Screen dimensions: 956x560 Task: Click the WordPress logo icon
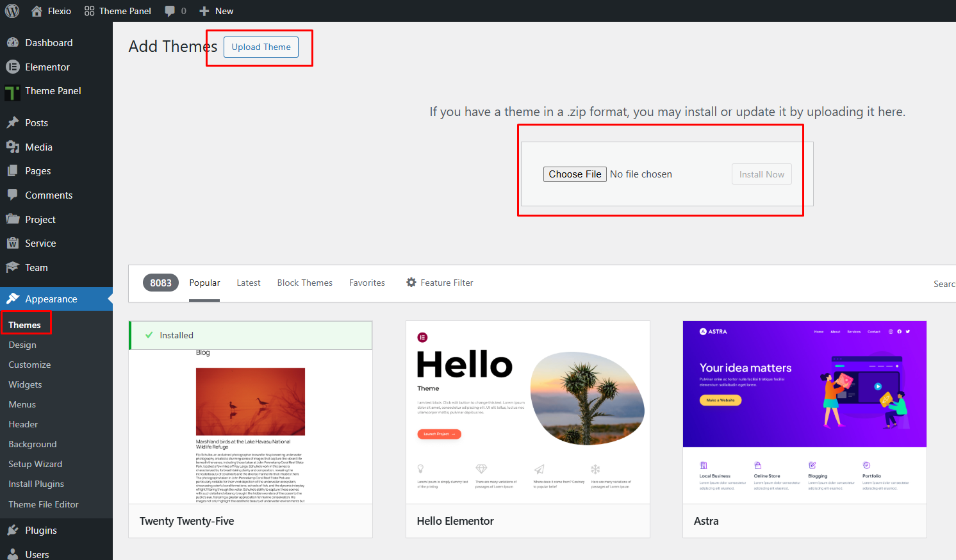[x=12, y=11]
